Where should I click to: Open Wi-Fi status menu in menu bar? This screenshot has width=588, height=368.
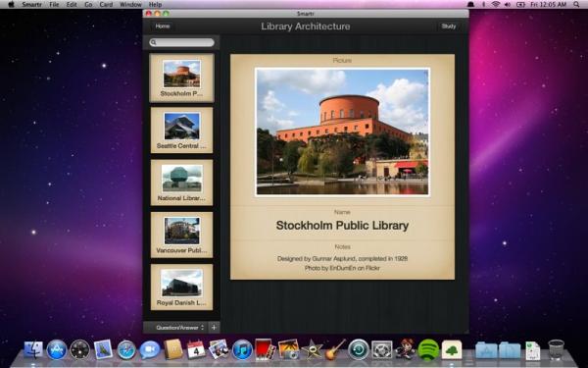(x=496, y=5)
